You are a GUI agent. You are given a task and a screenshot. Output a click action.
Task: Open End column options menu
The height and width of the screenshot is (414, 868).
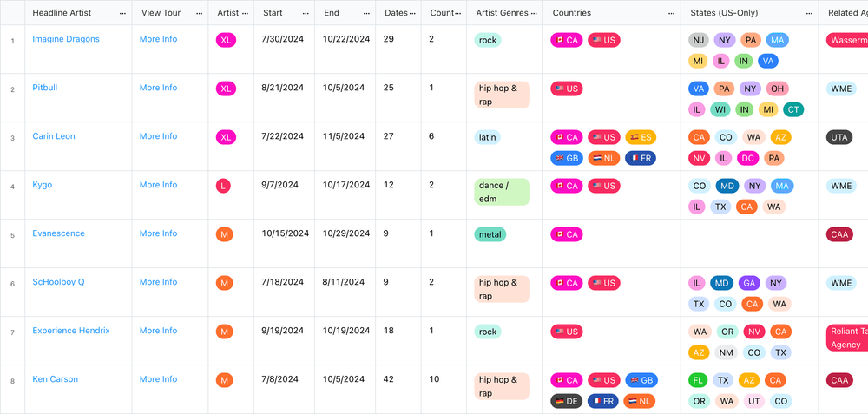point(366,13)
